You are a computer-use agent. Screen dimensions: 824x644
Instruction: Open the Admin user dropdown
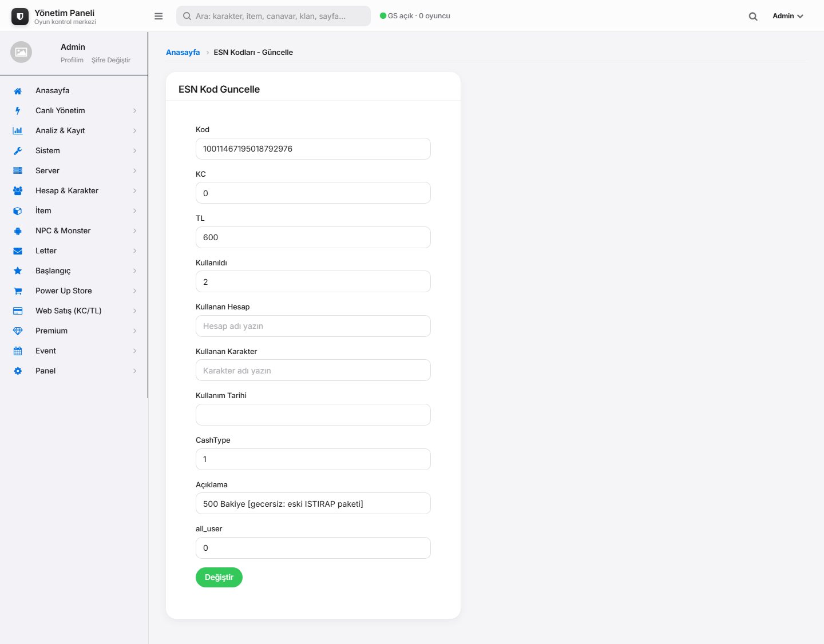point(788,16)
